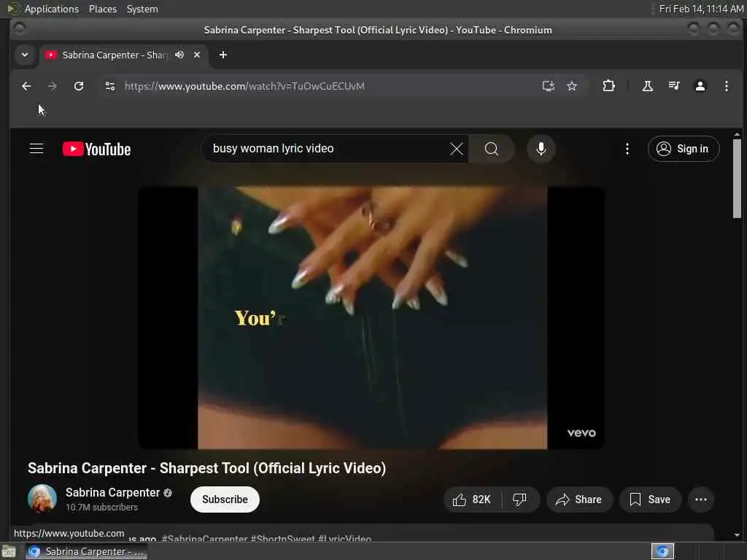
Task: Open the #SabrinaCarpenter hashtag link
Action: [x=204, y=539]
